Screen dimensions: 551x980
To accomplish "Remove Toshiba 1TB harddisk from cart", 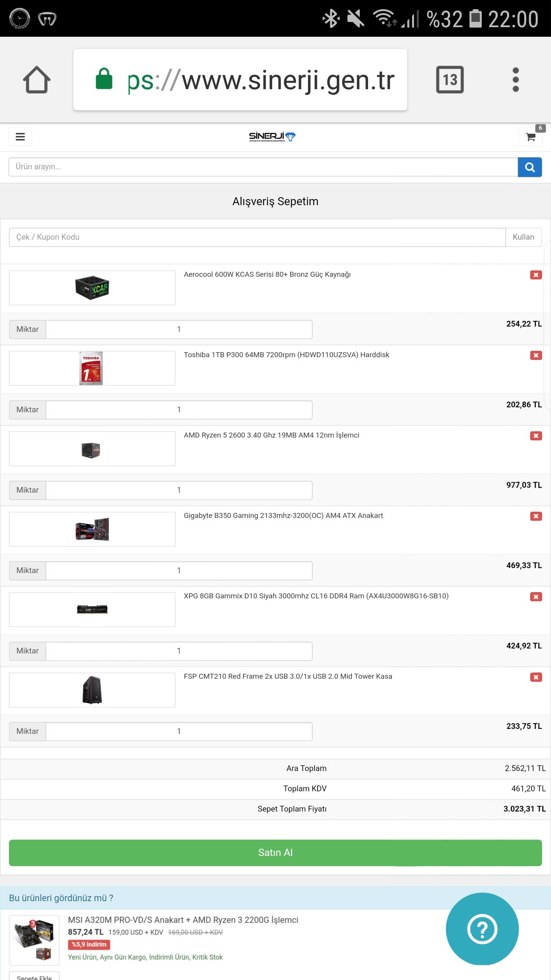I will 536,355.
